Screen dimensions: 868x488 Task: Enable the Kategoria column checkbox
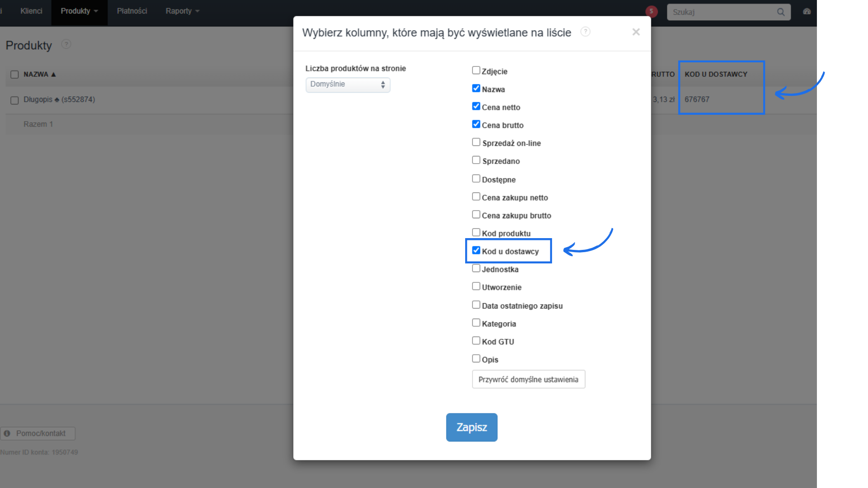tap(476, 323)
